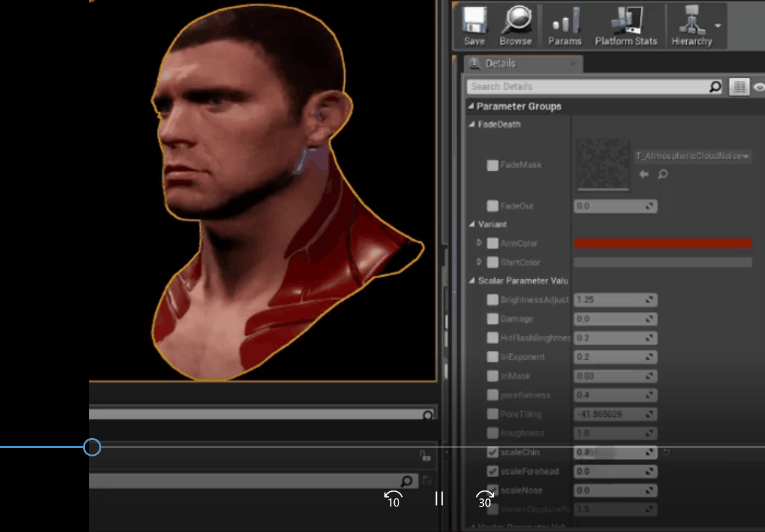Enable the poreflatness checkbox
This screenshot has width=765, height=532.
[492, 395]
